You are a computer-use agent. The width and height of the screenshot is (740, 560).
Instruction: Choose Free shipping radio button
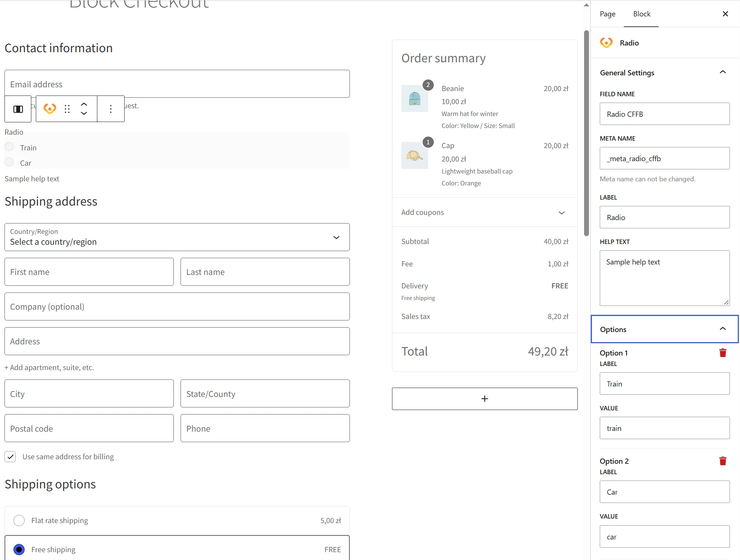[19, 550]
